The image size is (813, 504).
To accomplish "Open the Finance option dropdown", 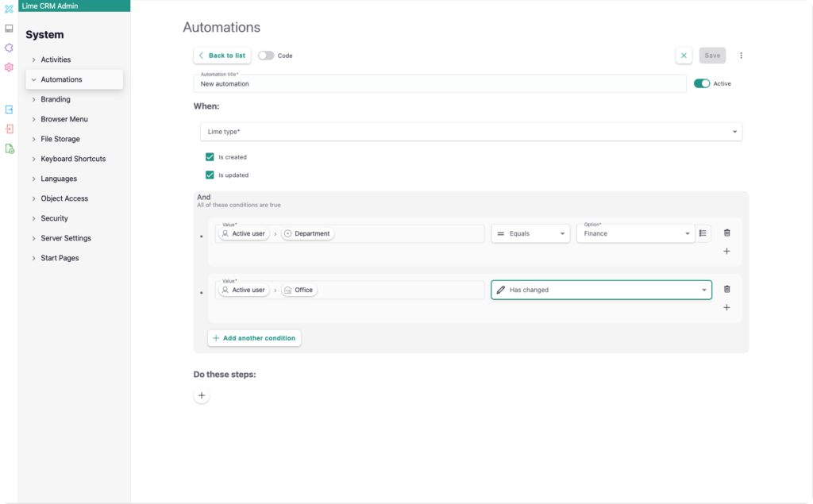I will pos(636,233).
